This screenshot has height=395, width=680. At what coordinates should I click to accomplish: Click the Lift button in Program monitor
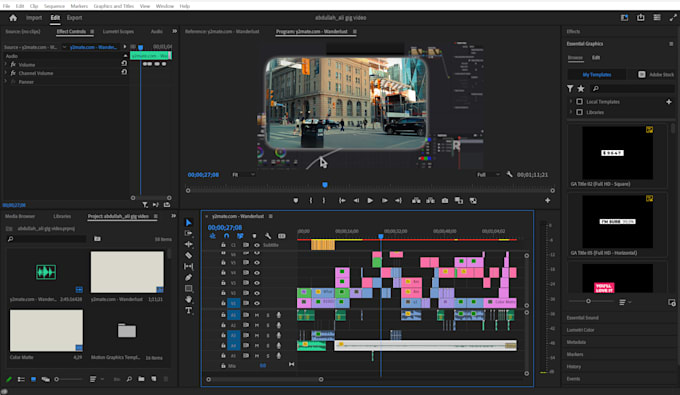coord(416,200)
